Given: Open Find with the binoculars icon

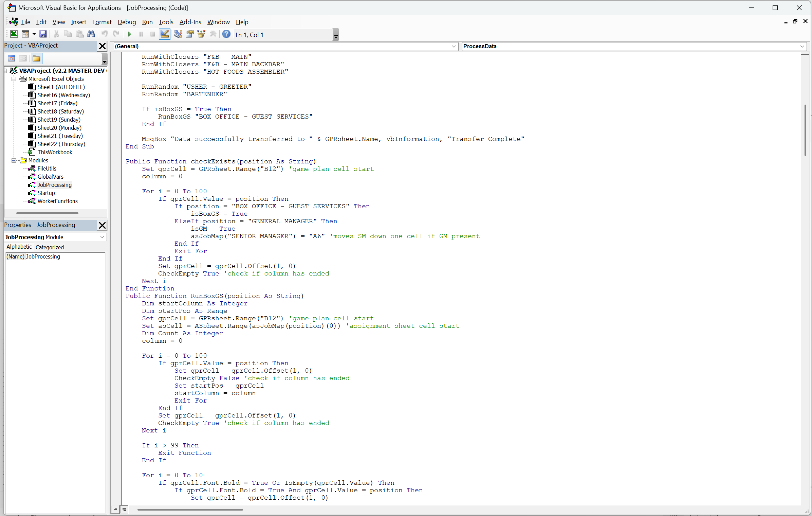Looking at the screenshot, I should pos(91,34).
